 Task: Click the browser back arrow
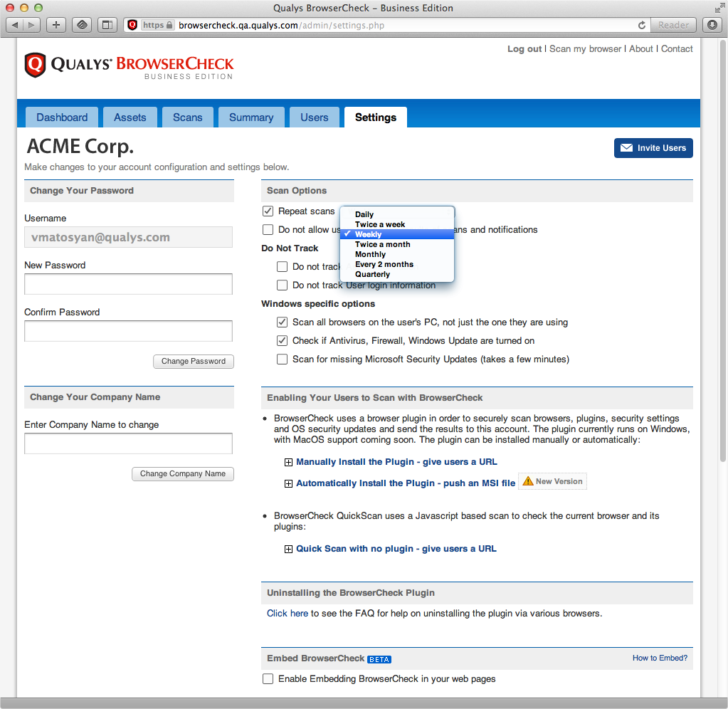14,24
